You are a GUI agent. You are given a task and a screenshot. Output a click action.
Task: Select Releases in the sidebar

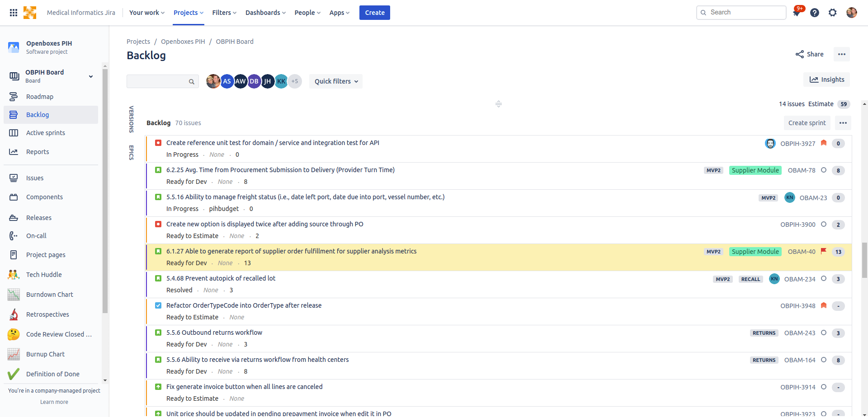pyautogui.click(x=51, y=218)
